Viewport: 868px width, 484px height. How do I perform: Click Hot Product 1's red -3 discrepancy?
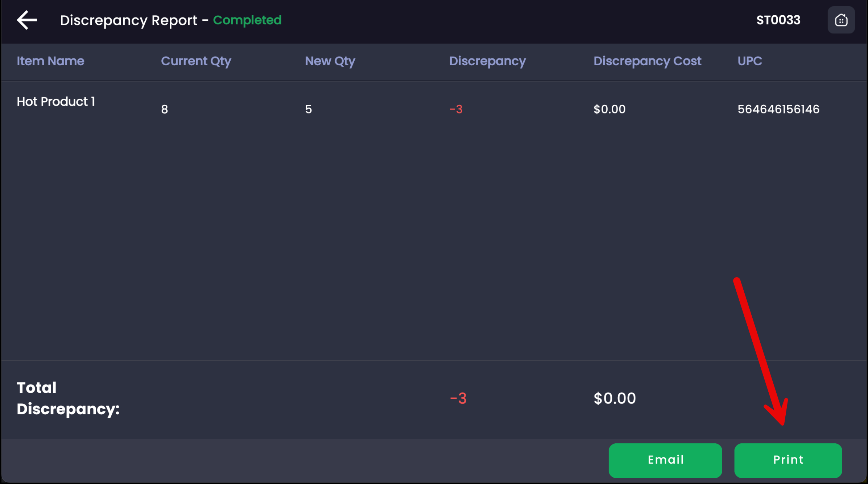click(456, 109)
